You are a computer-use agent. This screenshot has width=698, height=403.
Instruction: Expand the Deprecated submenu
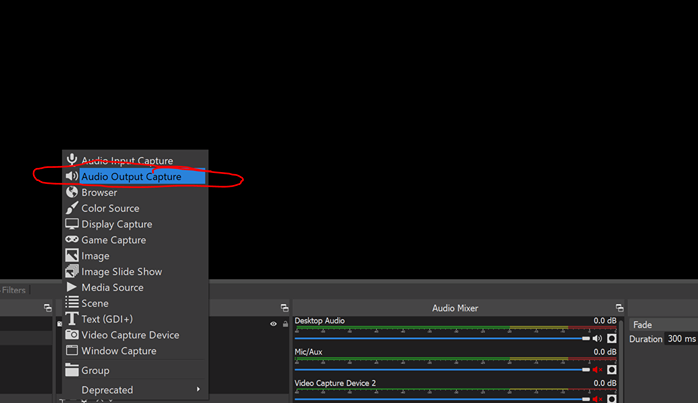click(x=135, y=390)
